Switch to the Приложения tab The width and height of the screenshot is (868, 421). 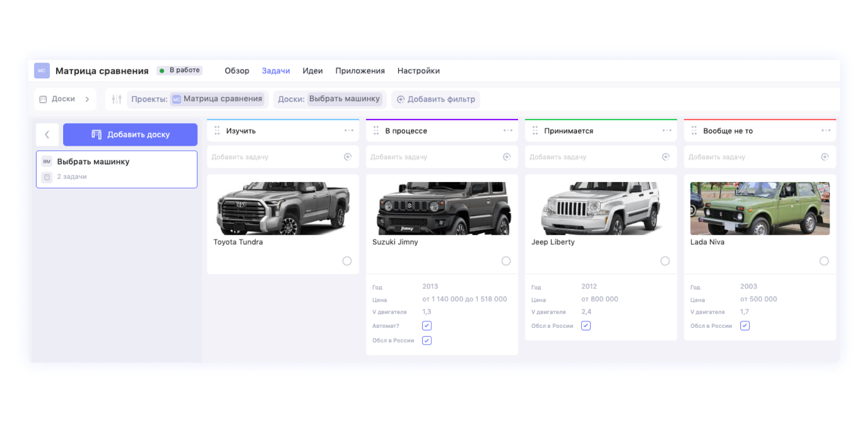point(360,71)
